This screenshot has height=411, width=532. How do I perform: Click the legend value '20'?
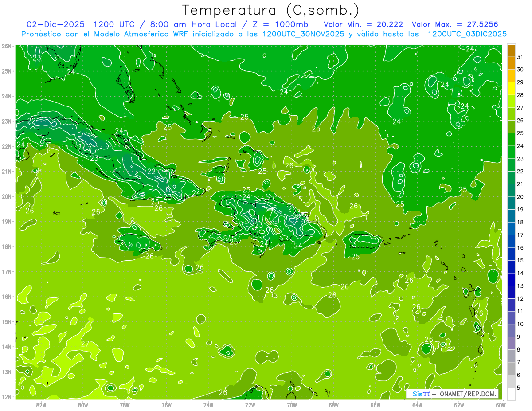pos(520,196)
